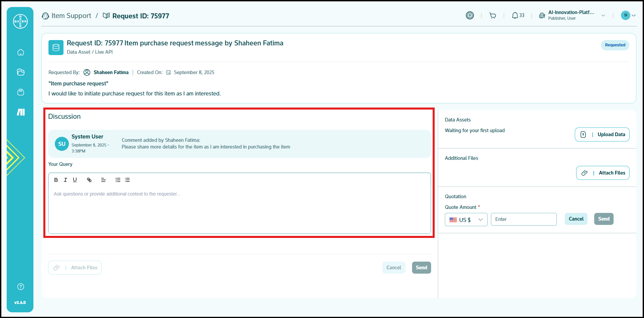Screen dimensions: 644x318
Task: Open the help question mark icon
Action: tap(21, 287)
